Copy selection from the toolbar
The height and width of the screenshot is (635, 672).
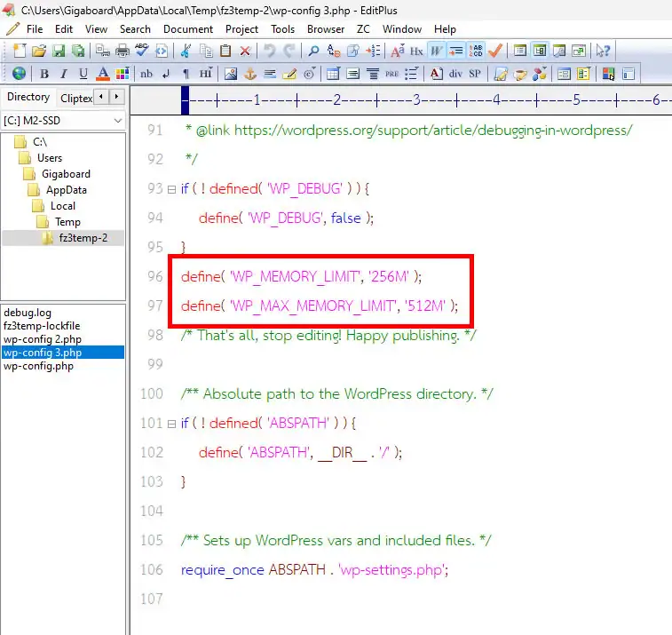[x=206, y=51]
